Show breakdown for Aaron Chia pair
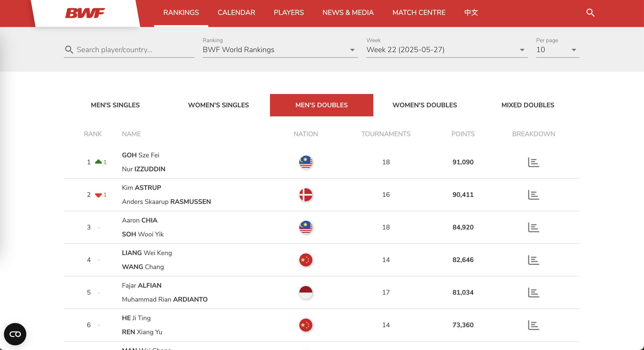The image size is (644, 350). pos(533,227)
